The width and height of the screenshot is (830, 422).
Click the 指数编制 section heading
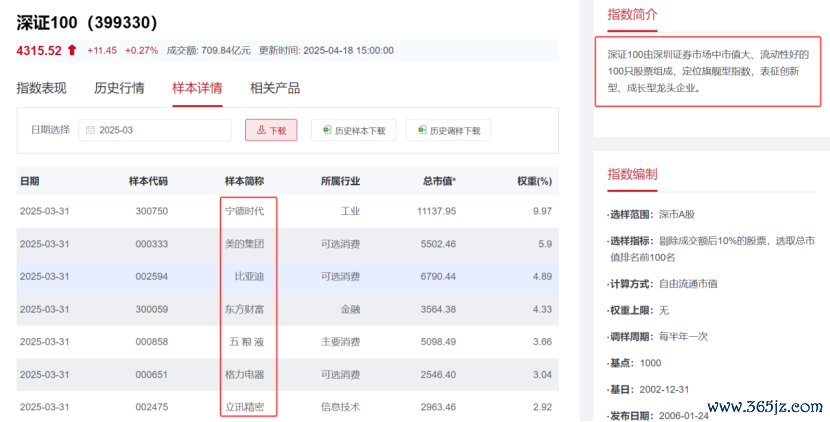(633, 174)
